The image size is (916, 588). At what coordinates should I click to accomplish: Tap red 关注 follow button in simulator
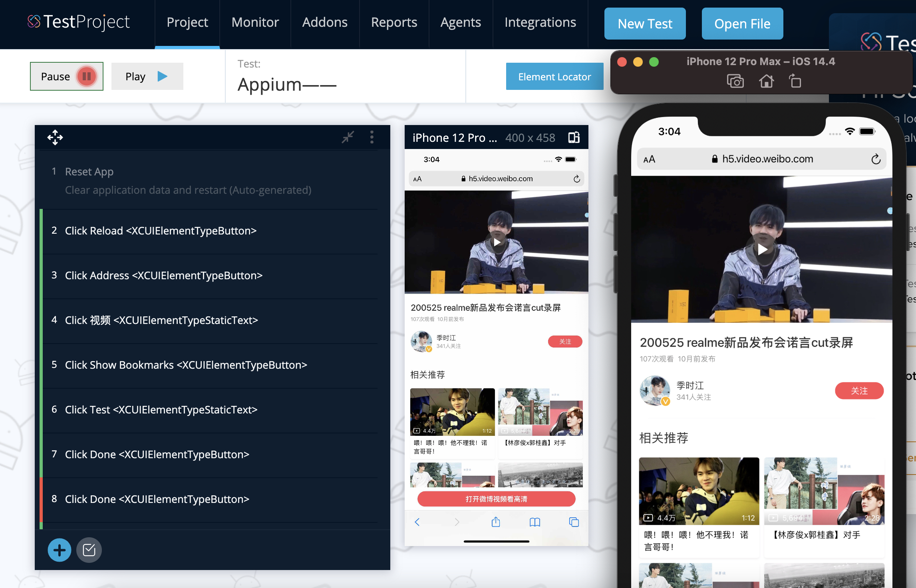tap(859, 391)
